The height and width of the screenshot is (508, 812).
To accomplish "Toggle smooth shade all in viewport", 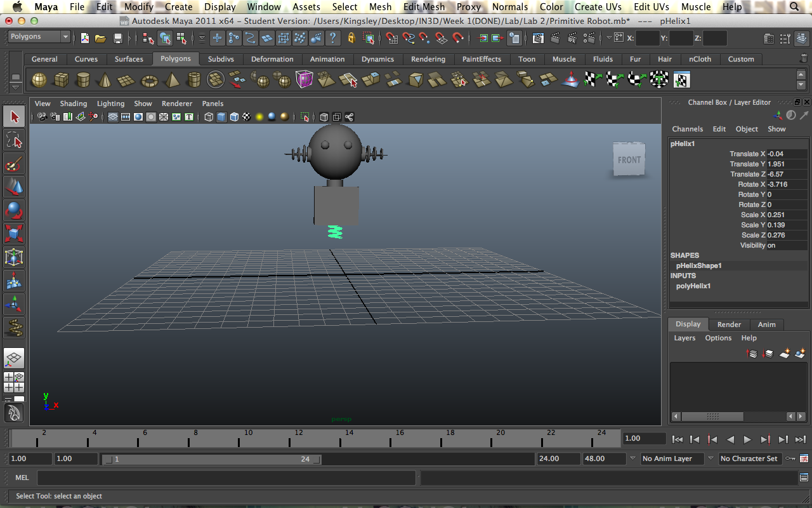I will (x=221, y=117).
